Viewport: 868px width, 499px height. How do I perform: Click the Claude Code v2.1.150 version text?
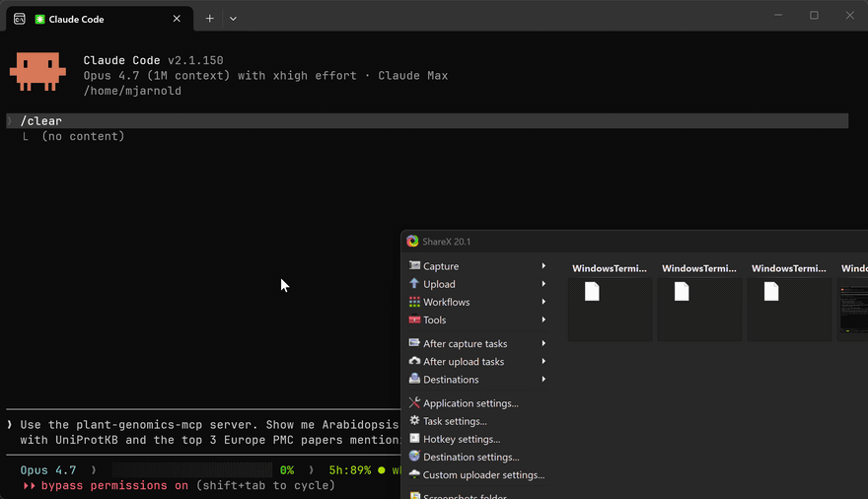(153, 60)
